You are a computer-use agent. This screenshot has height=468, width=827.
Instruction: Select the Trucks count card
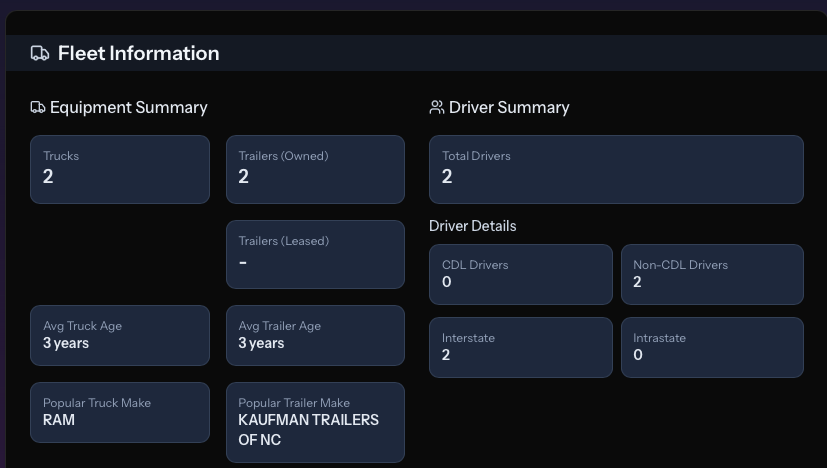coord(120,169)
